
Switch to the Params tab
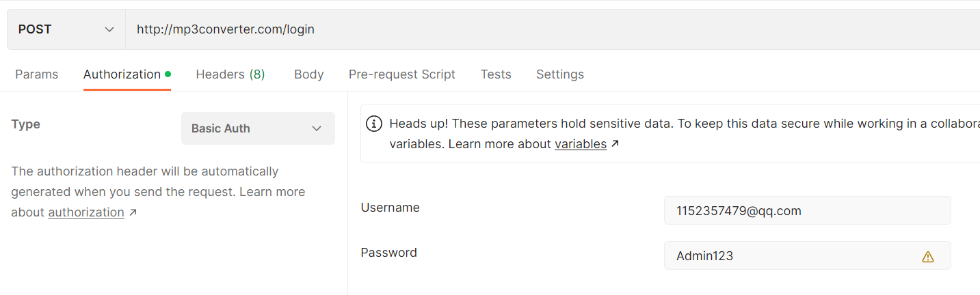(x=37, y=74)
